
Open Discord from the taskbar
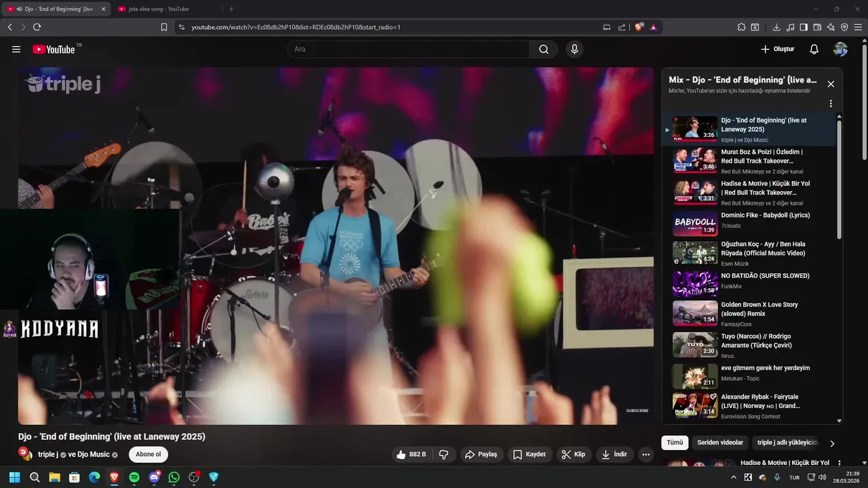pos(154,477)
